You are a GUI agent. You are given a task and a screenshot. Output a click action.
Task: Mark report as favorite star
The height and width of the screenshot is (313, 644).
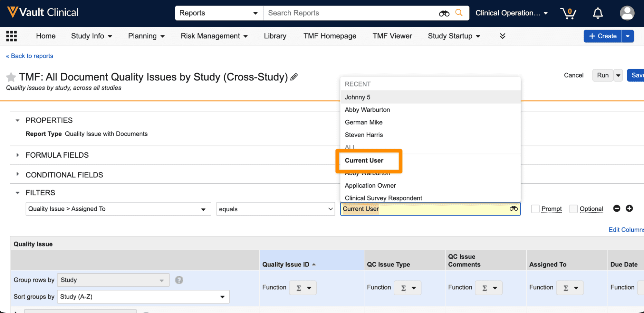click(x=11, y=77)
